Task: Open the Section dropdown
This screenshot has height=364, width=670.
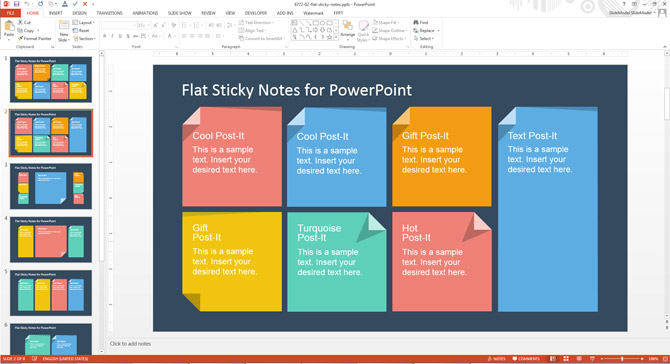Action: (x=84, y=38)
